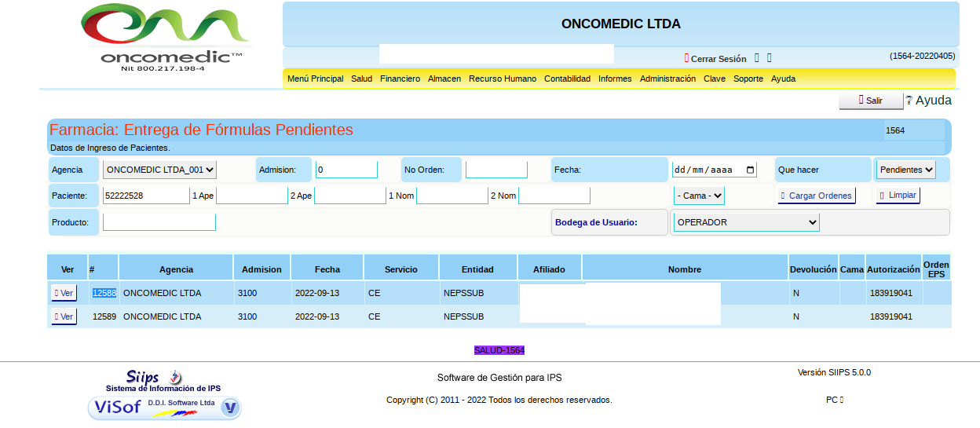The width and height of the screenshot is (980, 428).
Task: Open the calendar picker in Fecha field
Action: pyautogui.click(x=750, y=170)
